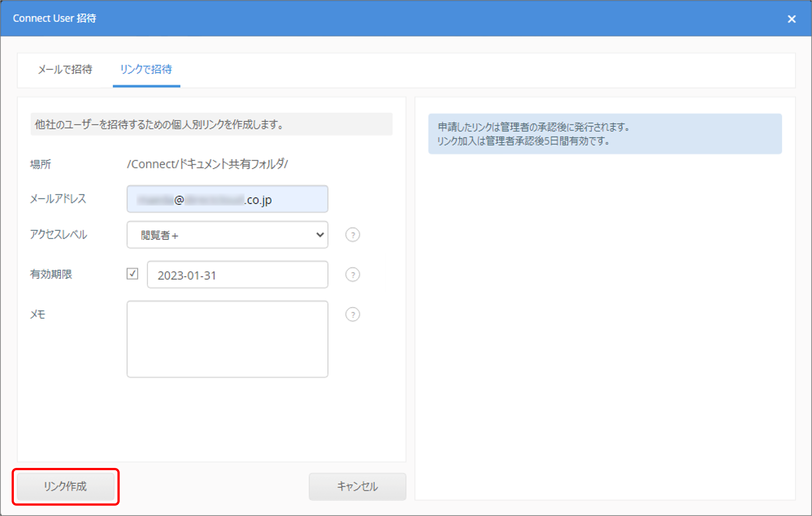Viewport: 812px width, 516px height.
Task: Click the 2023-01-31 date field
Action: point(237,275)
